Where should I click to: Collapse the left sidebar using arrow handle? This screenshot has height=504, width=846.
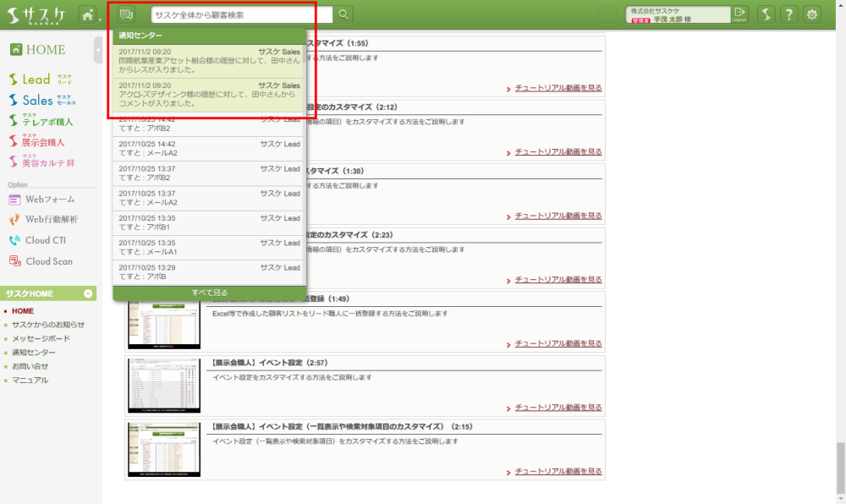[x=98, y=51]
